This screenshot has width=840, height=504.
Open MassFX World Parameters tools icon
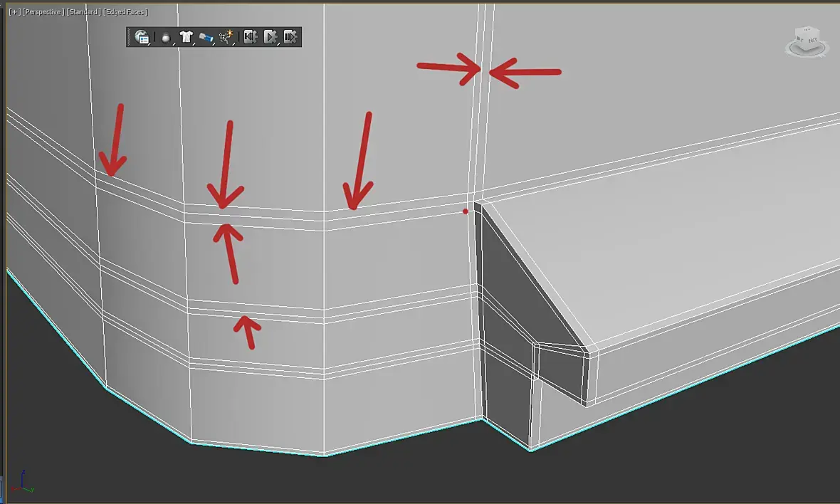[x=142, y=37]
